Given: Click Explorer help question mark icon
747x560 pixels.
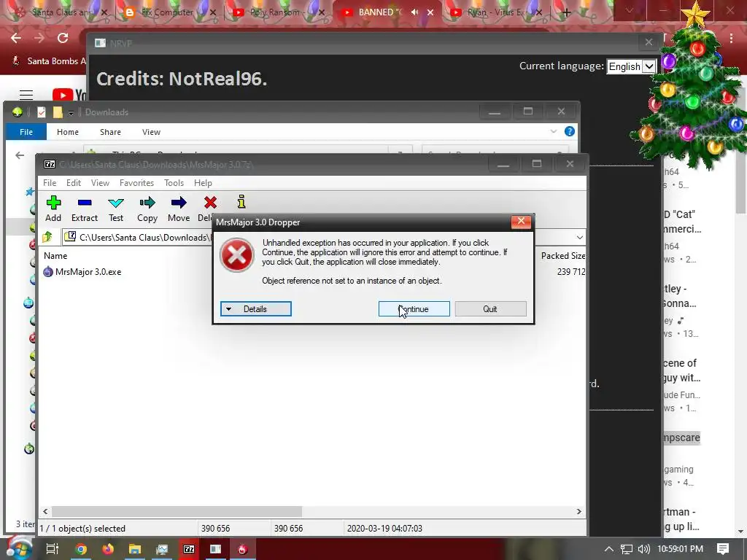Looking at the screenshot, I should 569,132.
